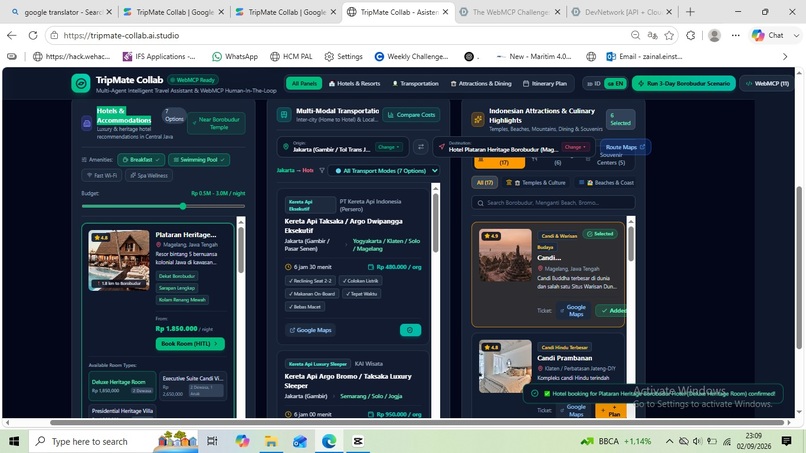Viewport: 806px width, 453px height.
Task: Open a new browser tab
Action: pos(690,12)
